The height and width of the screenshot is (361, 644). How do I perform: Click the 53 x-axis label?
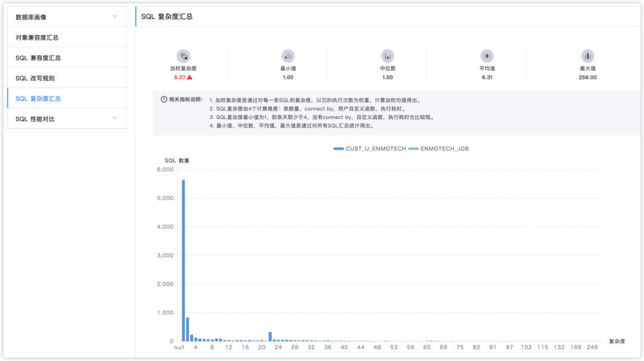point(394,347)
